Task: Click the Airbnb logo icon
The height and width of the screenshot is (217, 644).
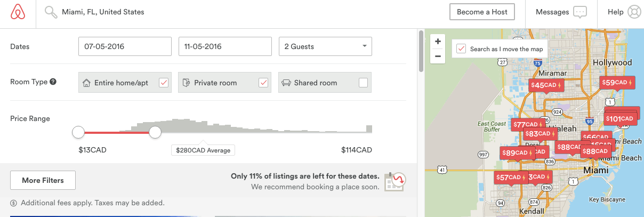Action: [18, 12]
